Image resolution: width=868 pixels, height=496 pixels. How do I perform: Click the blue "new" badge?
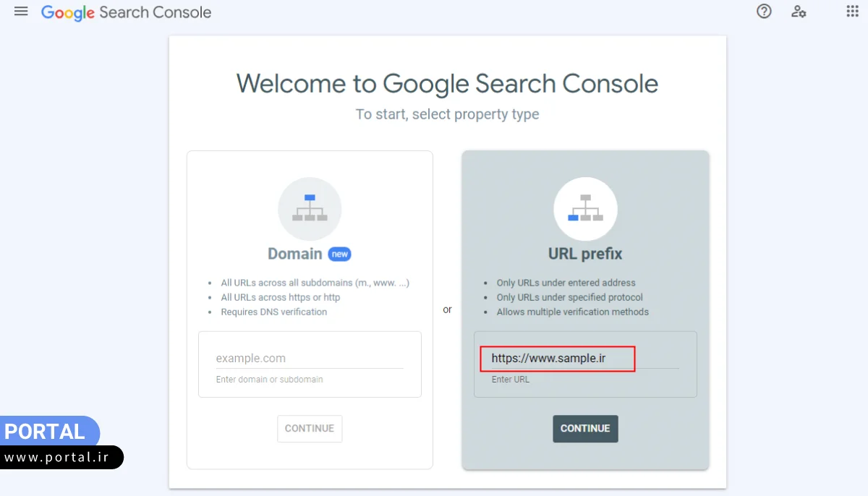coord(339,254)
